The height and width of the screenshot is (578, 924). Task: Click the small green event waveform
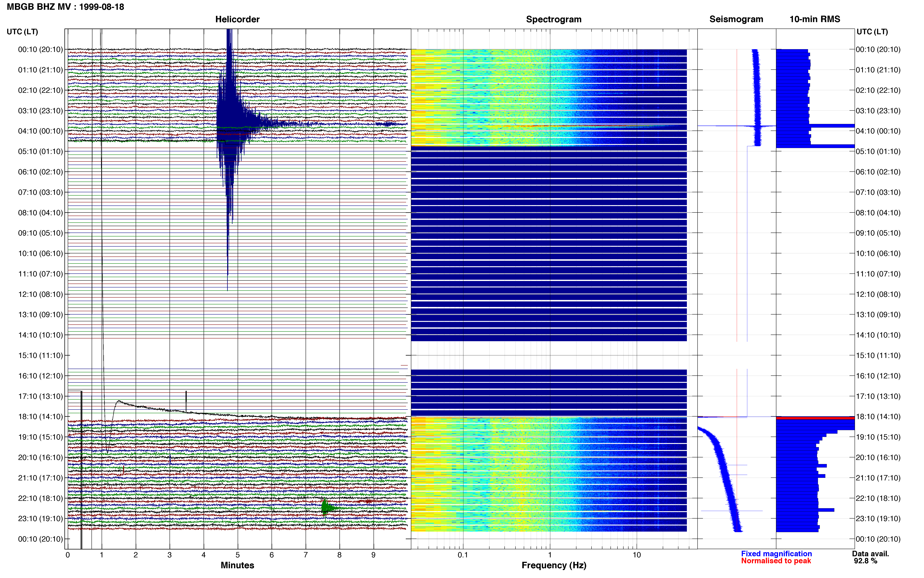[x=326, y=508]
